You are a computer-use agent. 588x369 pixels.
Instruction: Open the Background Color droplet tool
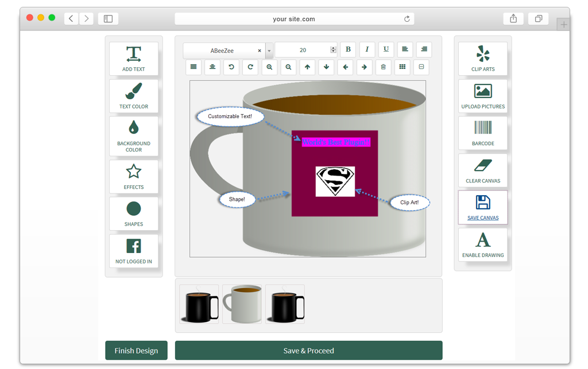[x=133, y=136]
